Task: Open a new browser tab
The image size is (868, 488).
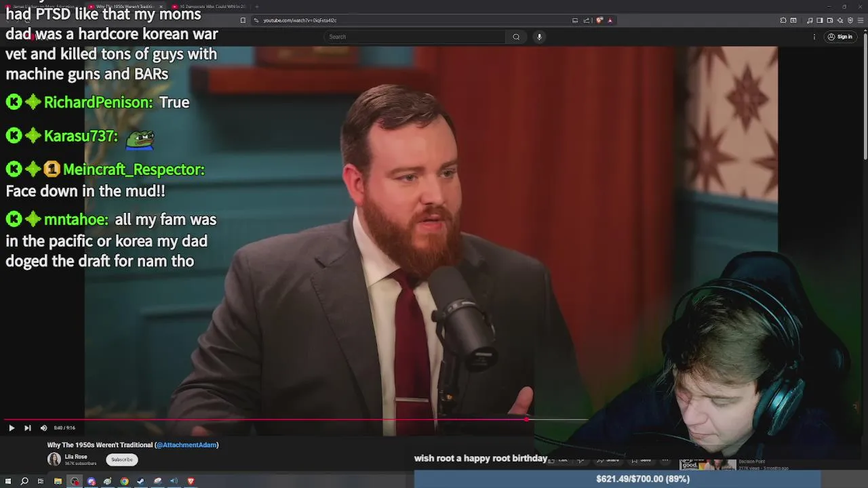Action: (x=257, y=7)
